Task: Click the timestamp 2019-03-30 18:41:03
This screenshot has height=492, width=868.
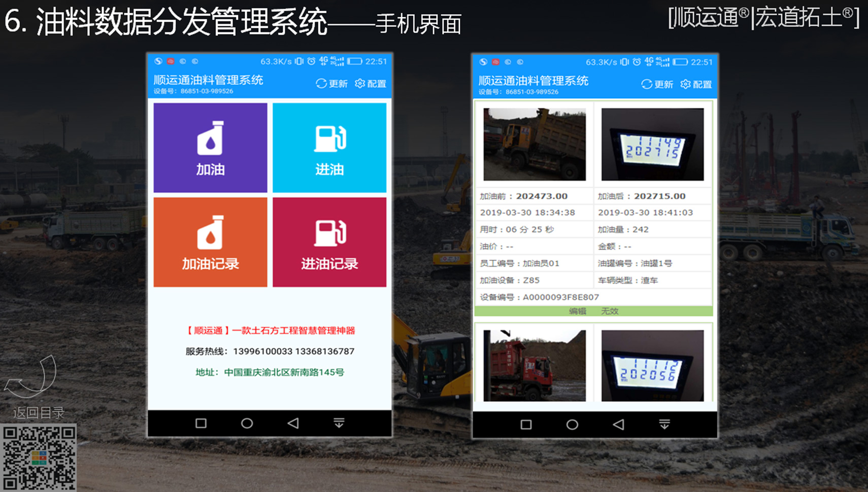Action: click(645, 213)
